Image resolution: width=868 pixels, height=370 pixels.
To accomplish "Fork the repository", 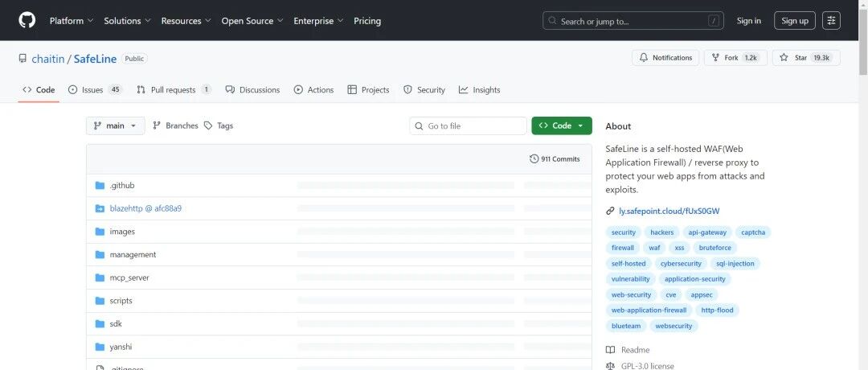I will 735,58.
